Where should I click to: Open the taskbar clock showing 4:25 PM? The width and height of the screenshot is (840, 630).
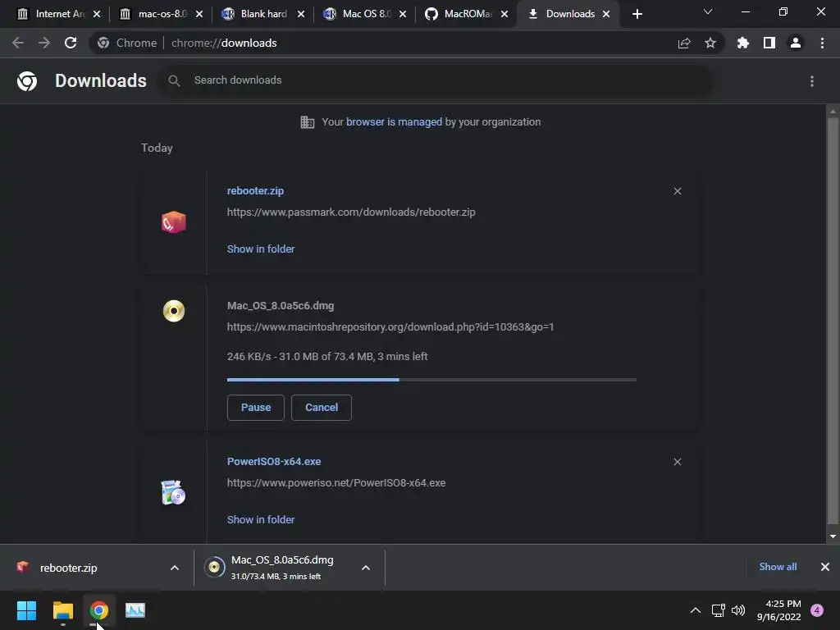(778, 610)
